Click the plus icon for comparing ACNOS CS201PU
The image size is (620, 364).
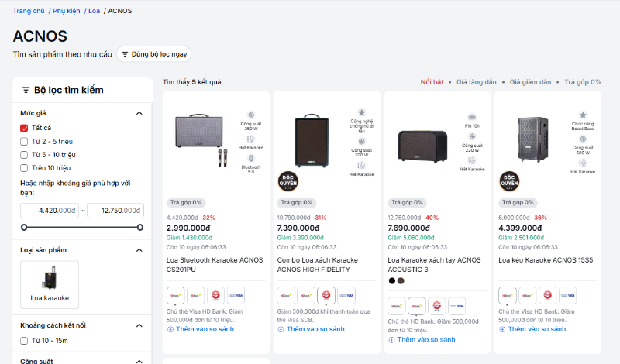pos(170,329)
